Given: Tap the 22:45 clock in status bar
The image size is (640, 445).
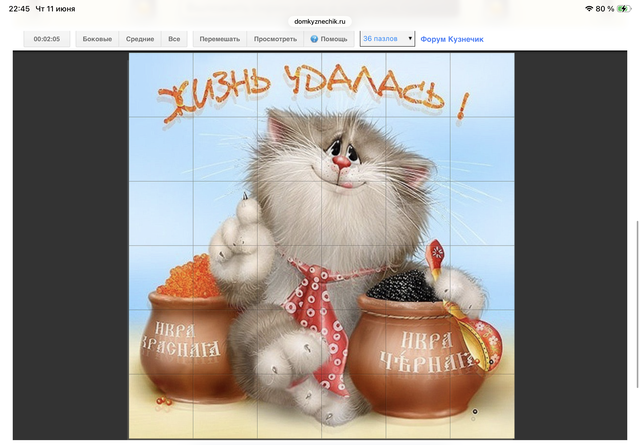Looking at the screenshot, I should 19,9.
